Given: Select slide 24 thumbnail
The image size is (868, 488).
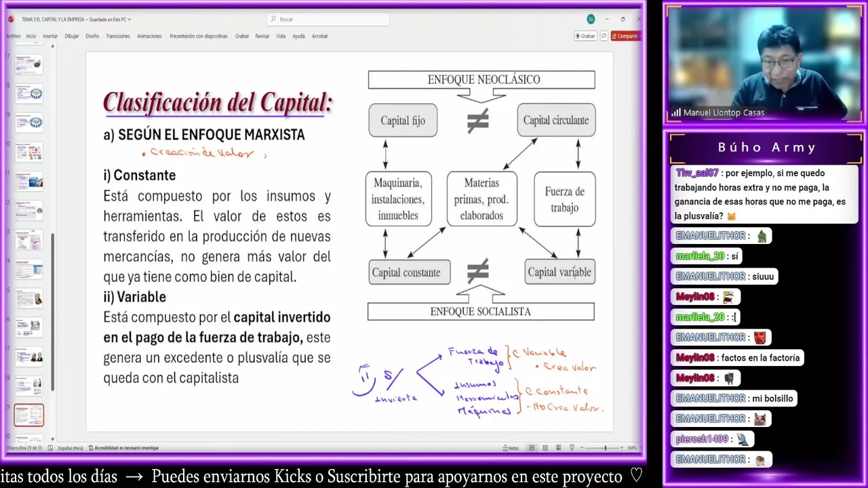Looking at the screenshot, I should click(x=29, y=269).
